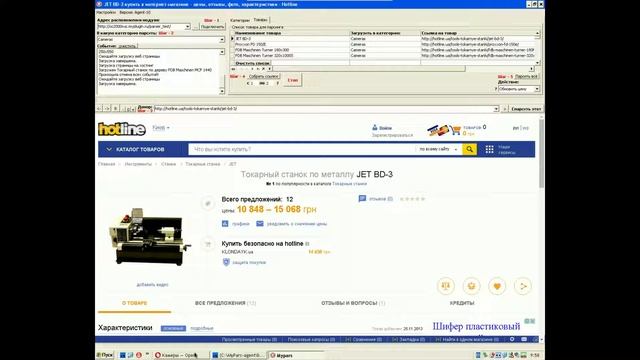Image resolution: width=640 pixels, height=360 pixels.
Task: Click the Парсить всё button
Action: (527, 76)
